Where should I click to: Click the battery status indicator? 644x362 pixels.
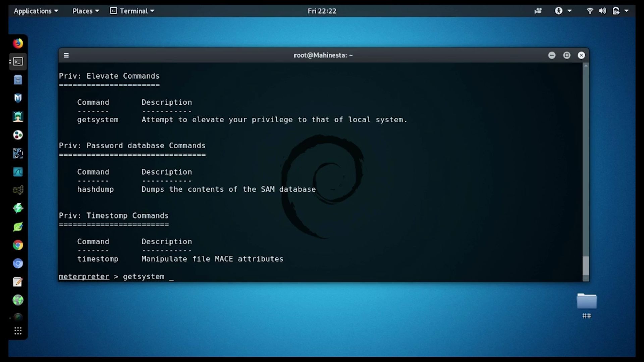click(616, 11)
